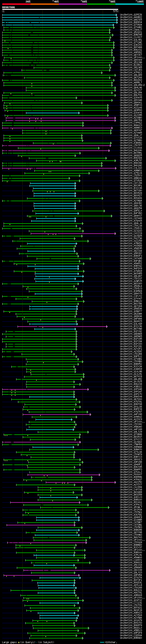Select the UniRef100_A2XAB0 label
Image resolution: width=146 pixels, height=644 pixels.
(131, 118)
